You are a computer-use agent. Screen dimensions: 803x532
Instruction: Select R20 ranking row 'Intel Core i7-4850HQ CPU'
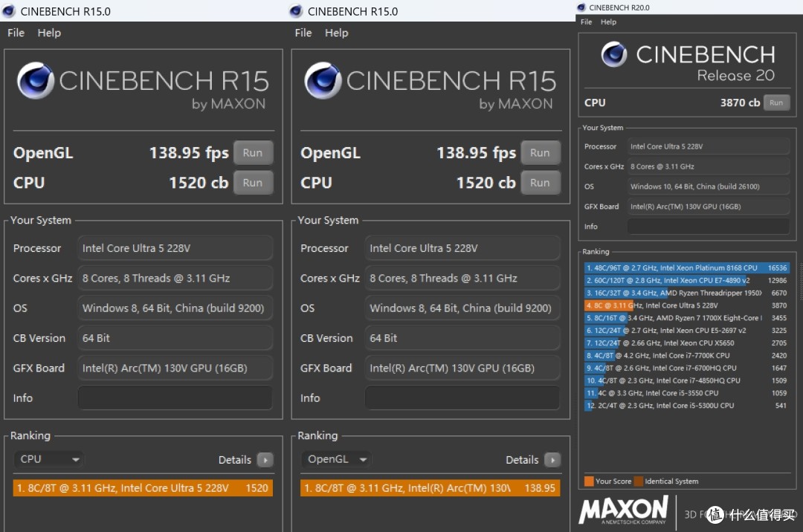tap(687, 380)
